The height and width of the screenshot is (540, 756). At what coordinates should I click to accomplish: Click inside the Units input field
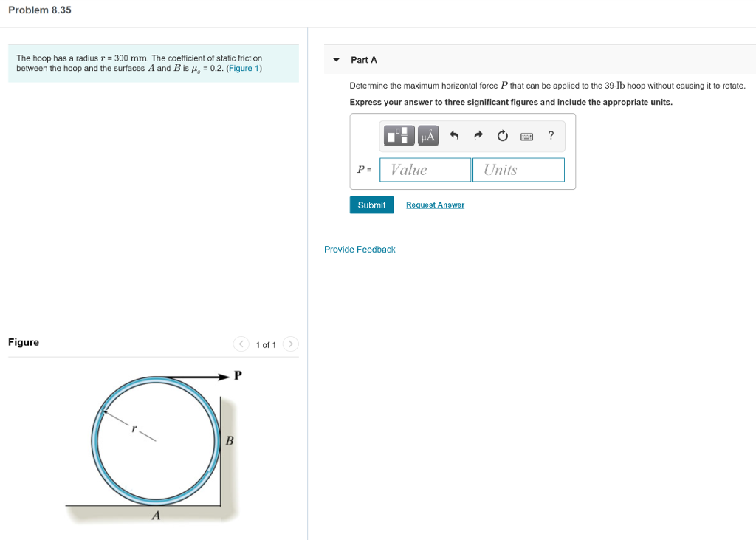coord(518,169)
